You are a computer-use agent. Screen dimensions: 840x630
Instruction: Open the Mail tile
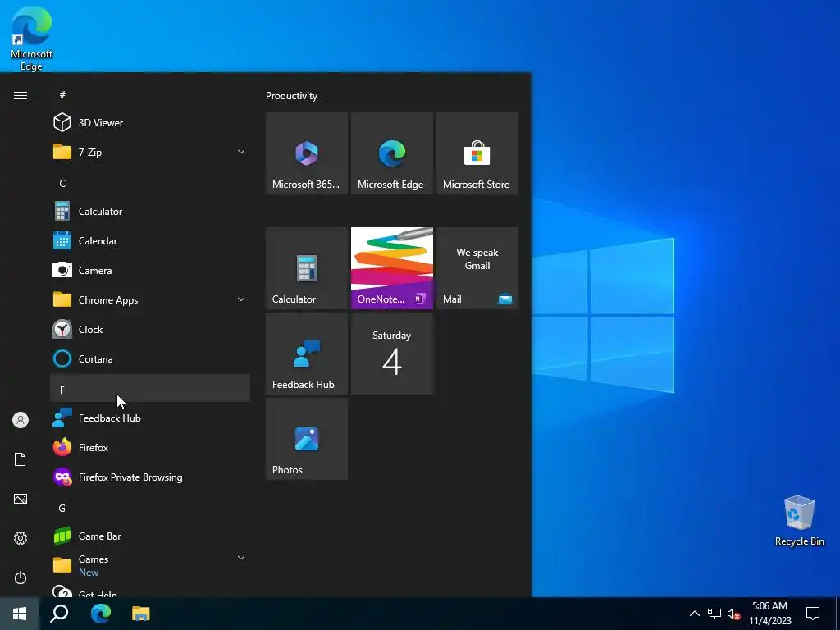(477, 268)
